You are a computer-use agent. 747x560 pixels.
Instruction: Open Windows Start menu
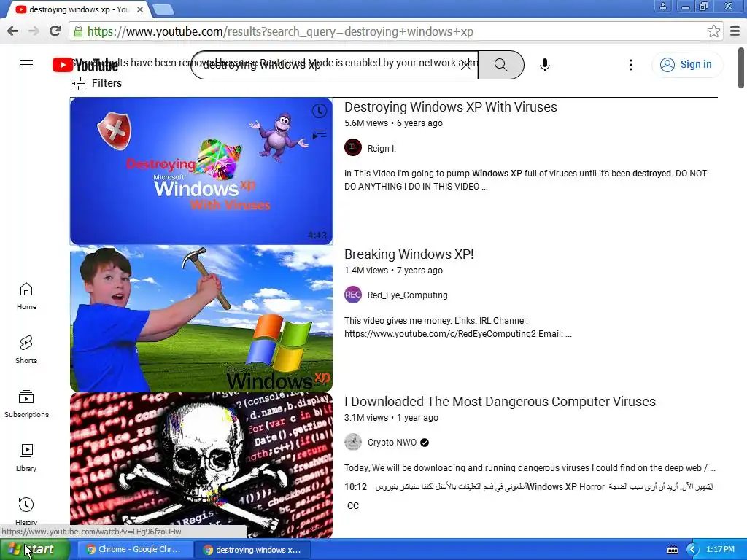pos(34,550)
